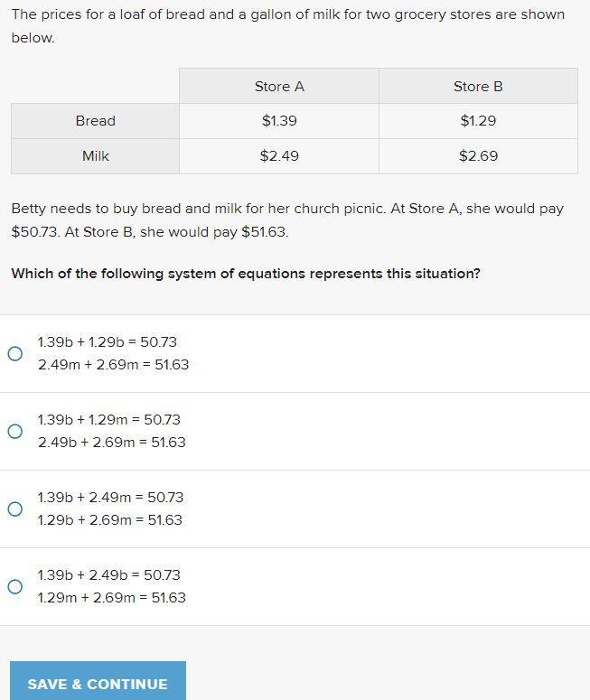Click the $1.29 bread price cell

478,121
